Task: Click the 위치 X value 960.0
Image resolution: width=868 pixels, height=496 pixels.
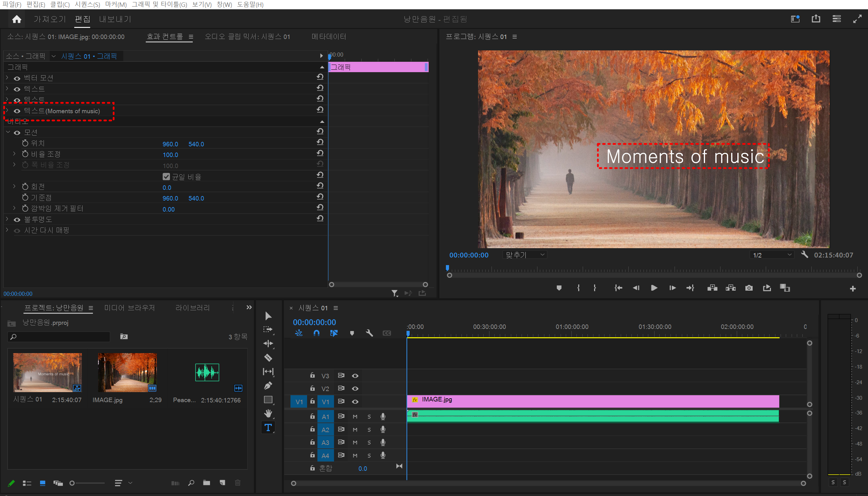Action: 170,144
